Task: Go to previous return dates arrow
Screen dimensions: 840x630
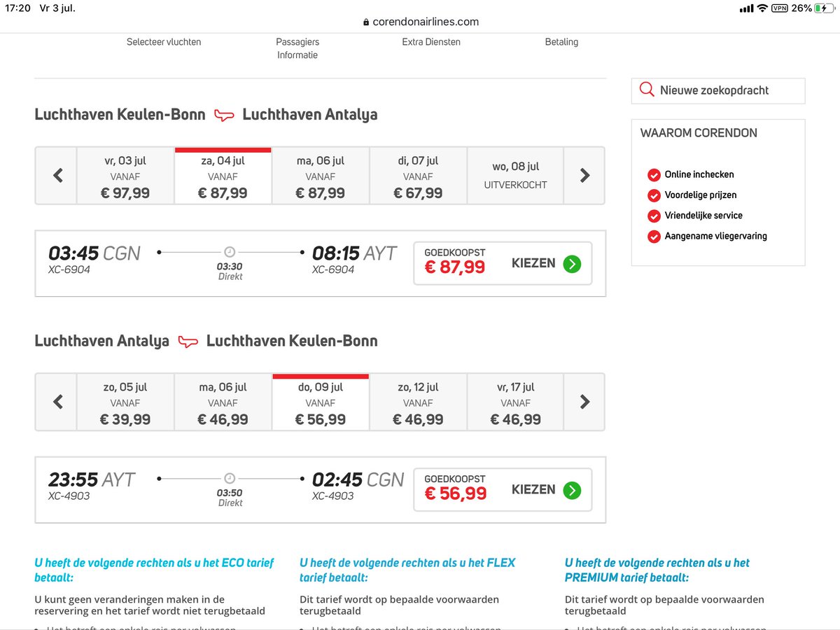Action: 57,402
